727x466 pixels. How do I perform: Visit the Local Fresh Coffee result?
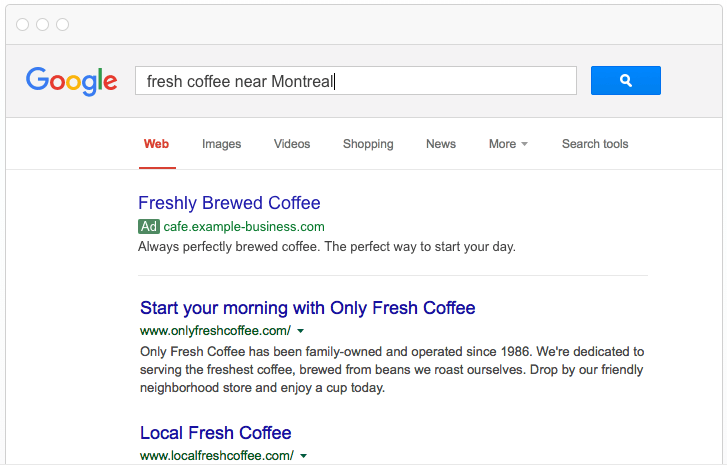[x=215, y=433]
